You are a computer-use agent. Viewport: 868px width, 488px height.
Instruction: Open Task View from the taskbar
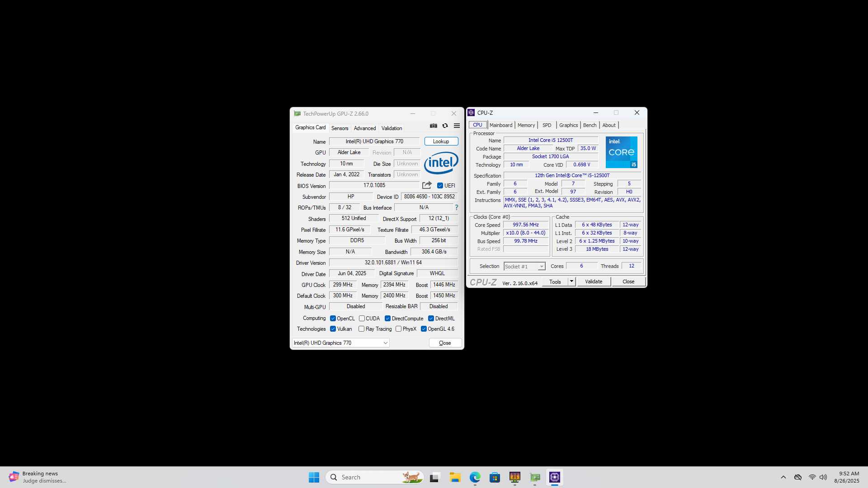(x=435, y=477)
